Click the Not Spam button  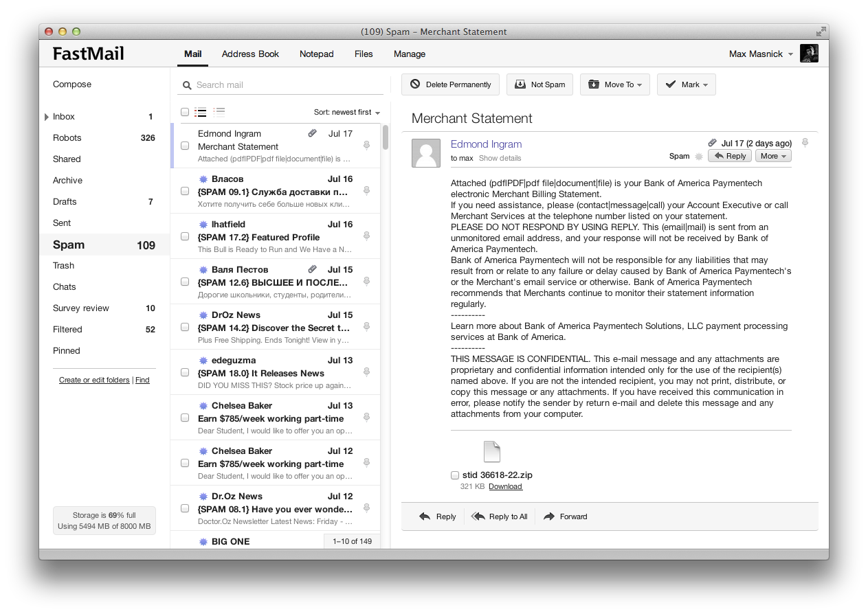540,84
